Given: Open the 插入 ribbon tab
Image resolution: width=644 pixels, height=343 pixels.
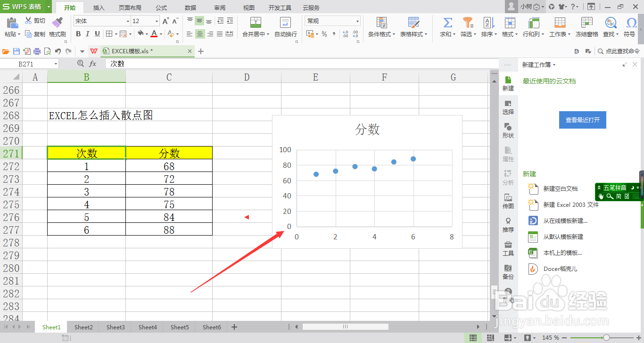Looking at the screenshot, I should [99, 8].
